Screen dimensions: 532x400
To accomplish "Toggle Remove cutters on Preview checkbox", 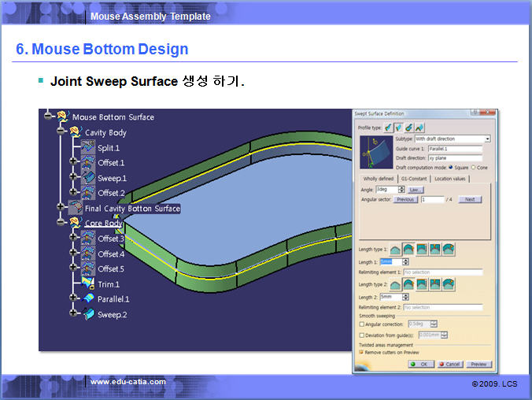I will click(x=361, y=352).
